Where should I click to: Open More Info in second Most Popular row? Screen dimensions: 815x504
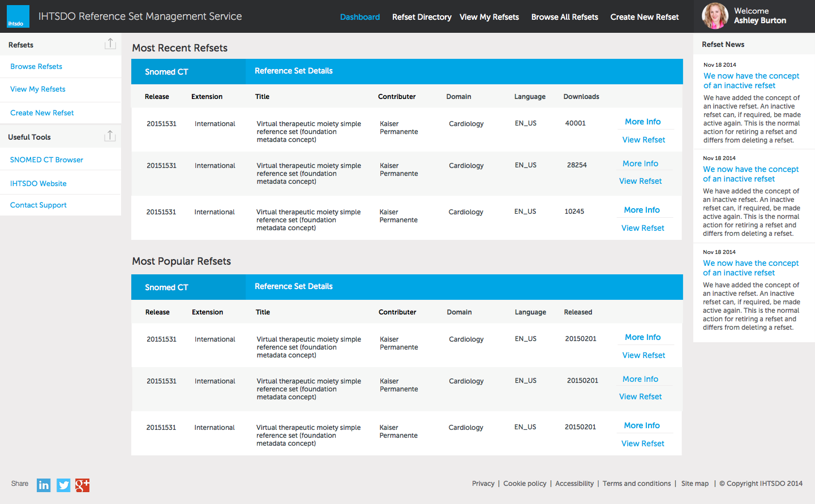coord(640,379)
